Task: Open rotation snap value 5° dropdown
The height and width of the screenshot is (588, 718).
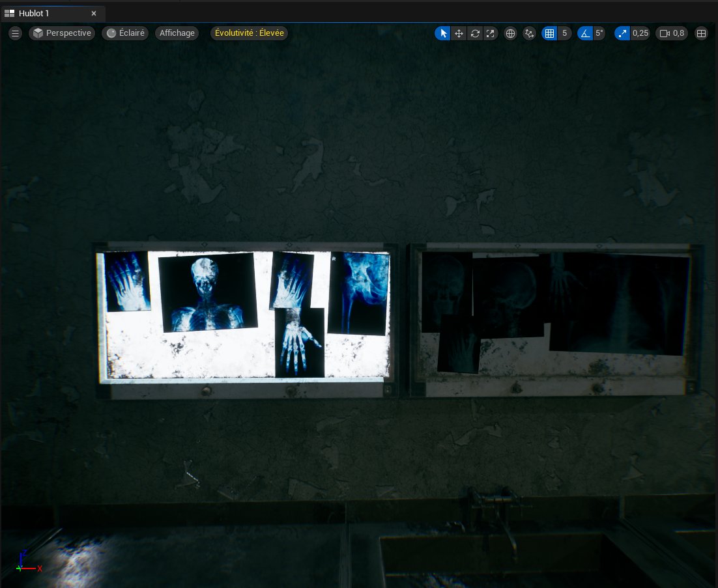Action: point(599,33)
